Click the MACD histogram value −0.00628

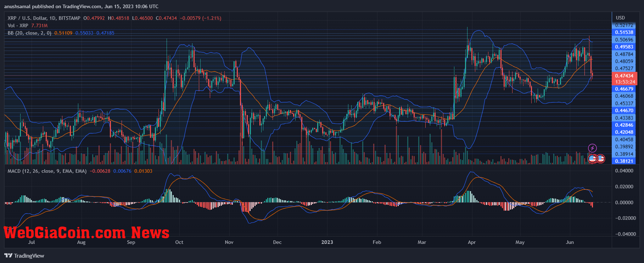[100, 171]
